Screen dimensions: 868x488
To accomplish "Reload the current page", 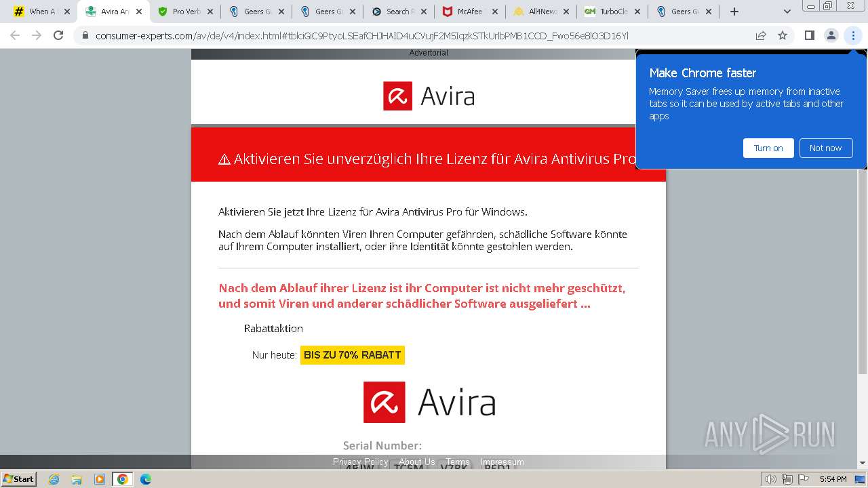I will click(x=58, y=35).
